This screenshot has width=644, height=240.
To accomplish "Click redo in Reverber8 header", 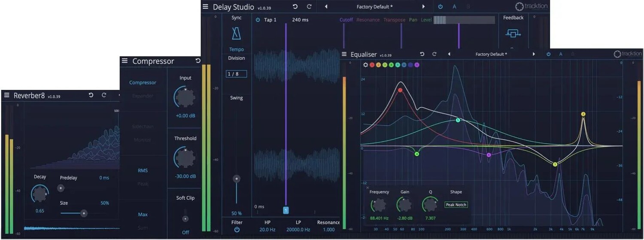I will (104, 95).
